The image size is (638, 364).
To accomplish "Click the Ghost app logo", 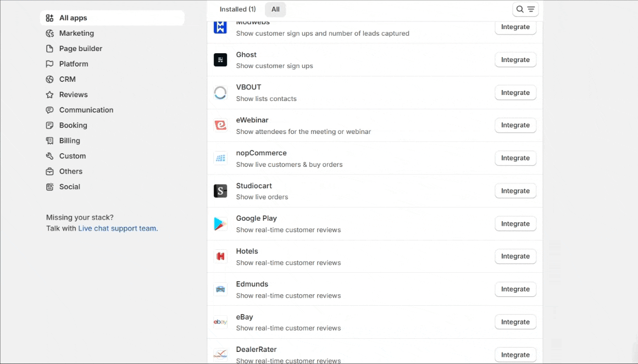I will [x=220, y=60].
